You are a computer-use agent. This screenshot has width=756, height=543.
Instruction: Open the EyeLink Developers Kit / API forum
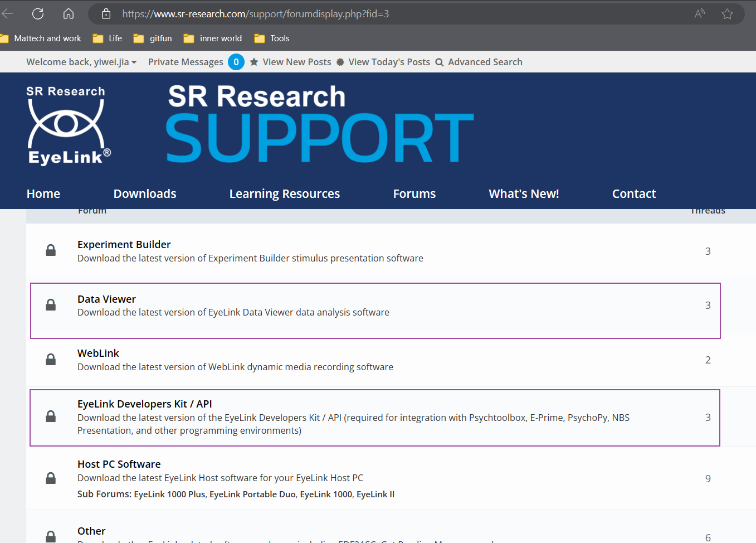coord(145,404)
